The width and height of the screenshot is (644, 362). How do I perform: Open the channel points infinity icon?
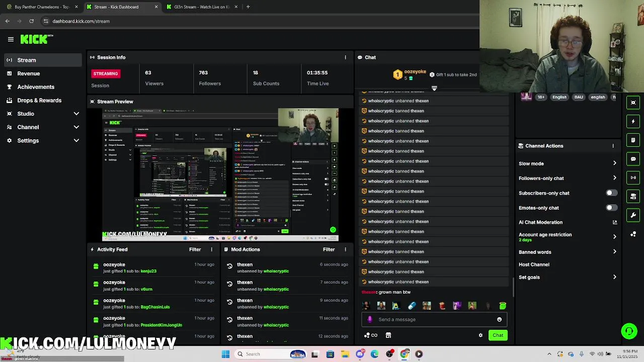(x=371, y=335)
